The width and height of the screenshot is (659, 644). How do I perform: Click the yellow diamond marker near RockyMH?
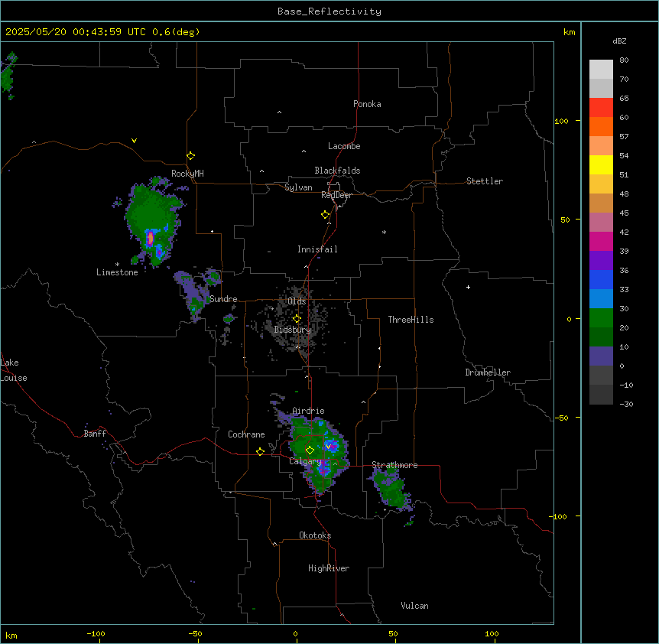click(191, 156)
